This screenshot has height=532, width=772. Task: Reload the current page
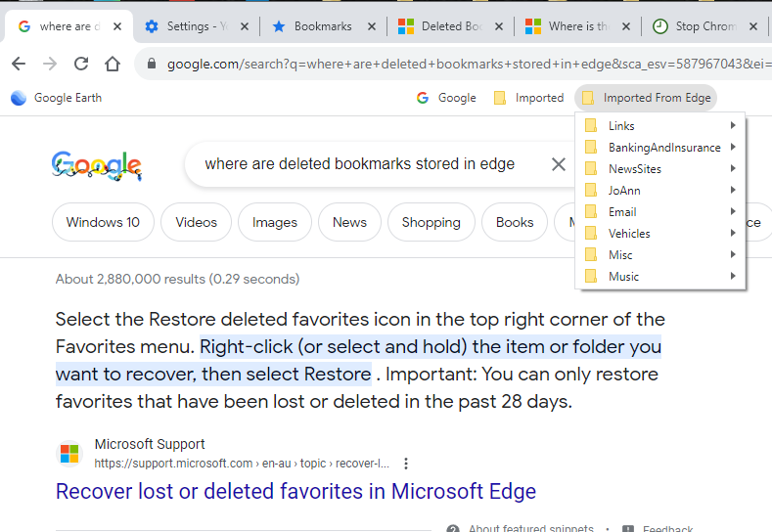pos(81,64)
